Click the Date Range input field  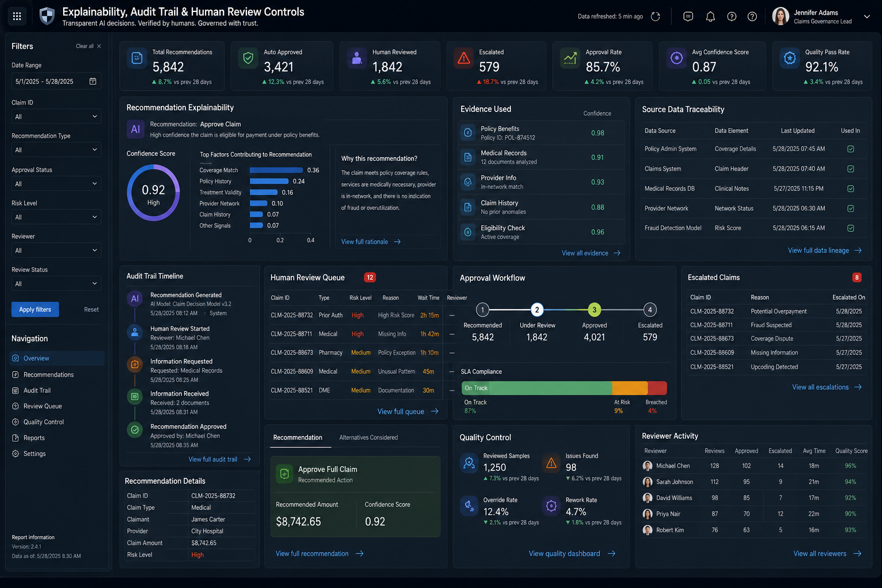(x=56, y=82)
